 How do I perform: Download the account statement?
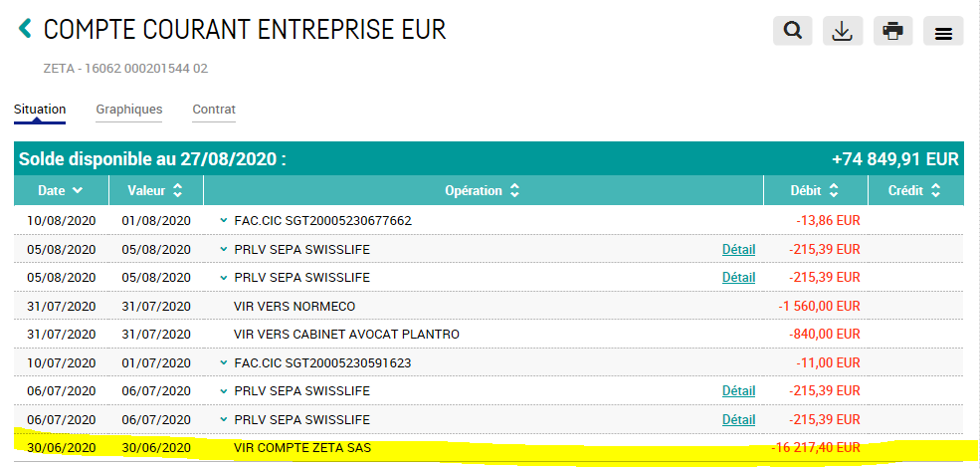pyautogui.click(x=842, y=31)
